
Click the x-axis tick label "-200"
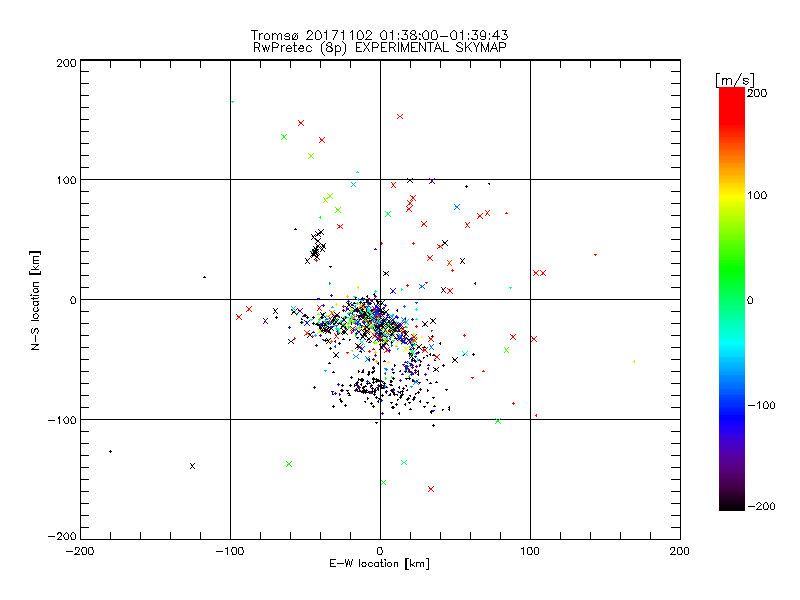click(80, 551)
